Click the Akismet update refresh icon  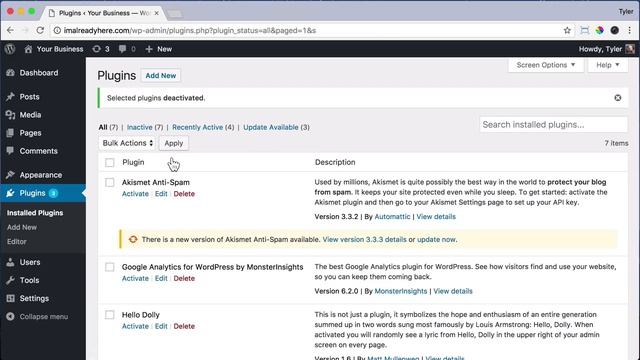point(133,240)
